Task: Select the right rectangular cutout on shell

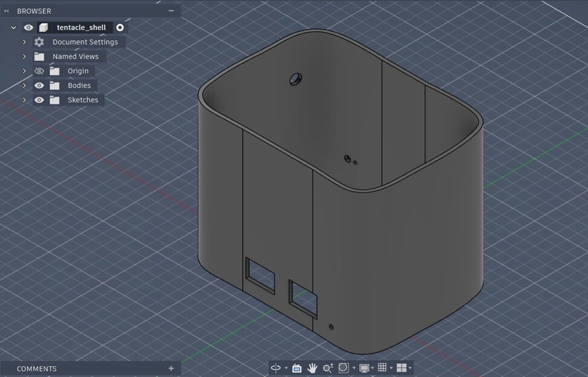Action: click(303, 299)
